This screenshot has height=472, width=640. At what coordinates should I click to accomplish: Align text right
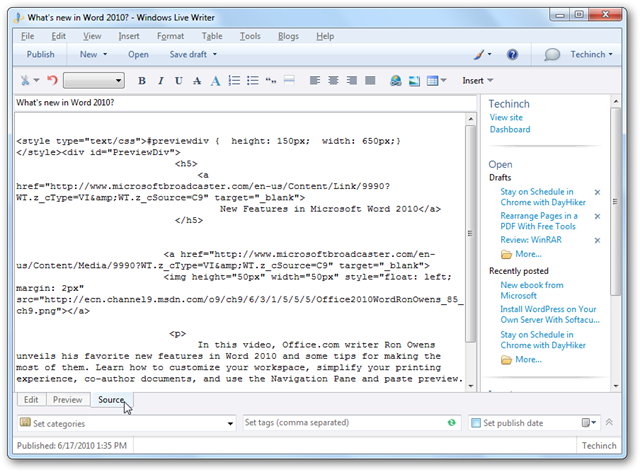point(351,80)
